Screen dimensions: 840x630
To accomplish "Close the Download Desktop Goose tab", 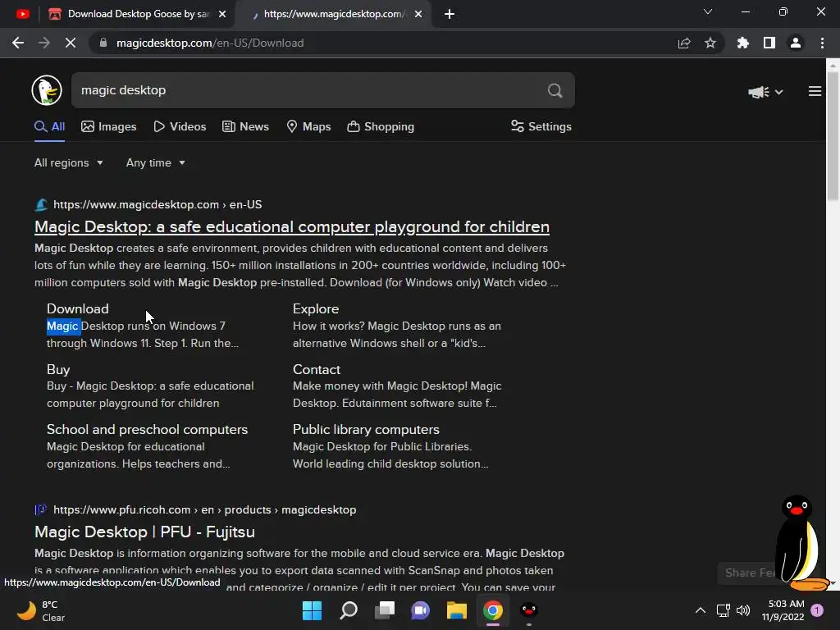I will [222, 14].
